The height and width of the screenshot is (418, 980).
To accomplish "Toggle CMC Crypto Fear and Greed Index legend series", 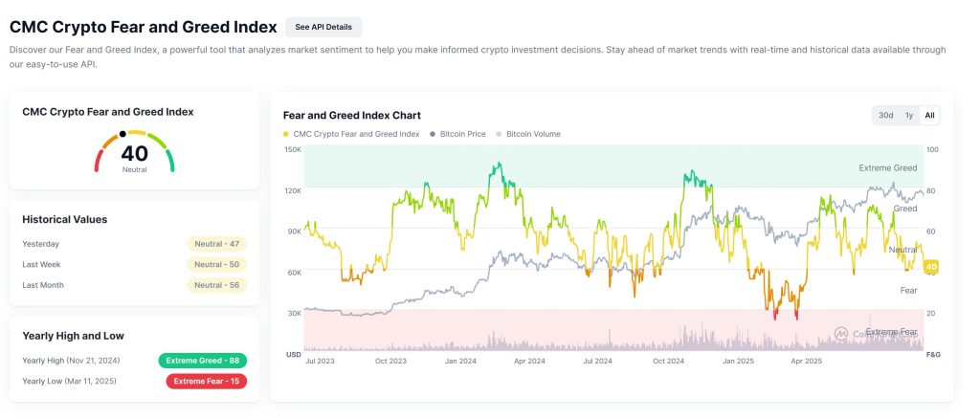I will point(351,134).
